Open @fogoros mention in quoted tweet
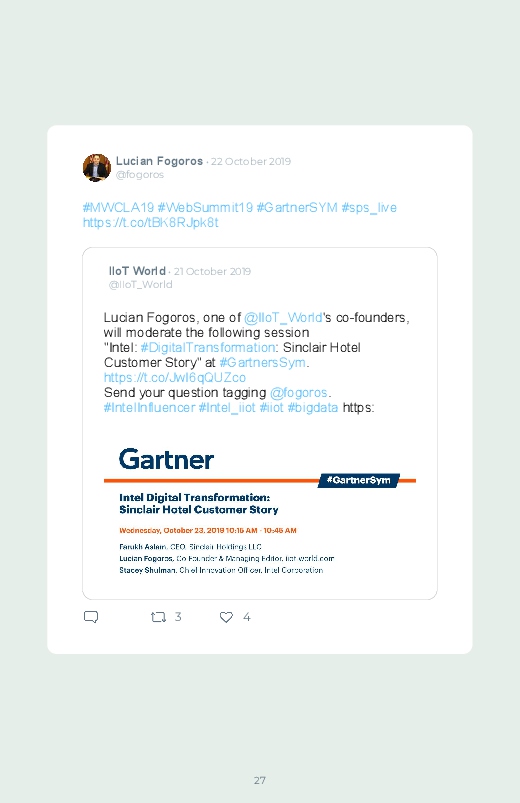520x803 pixels. point(299,393)
